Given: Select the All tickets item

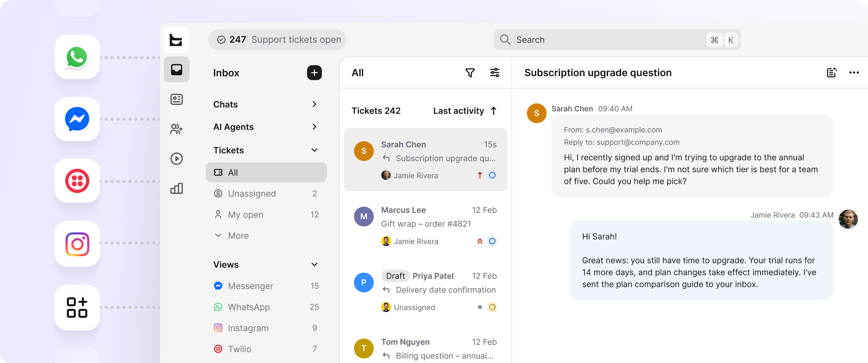Looking at the screenshot, I should pyautogui.click(x=266, y=172).
